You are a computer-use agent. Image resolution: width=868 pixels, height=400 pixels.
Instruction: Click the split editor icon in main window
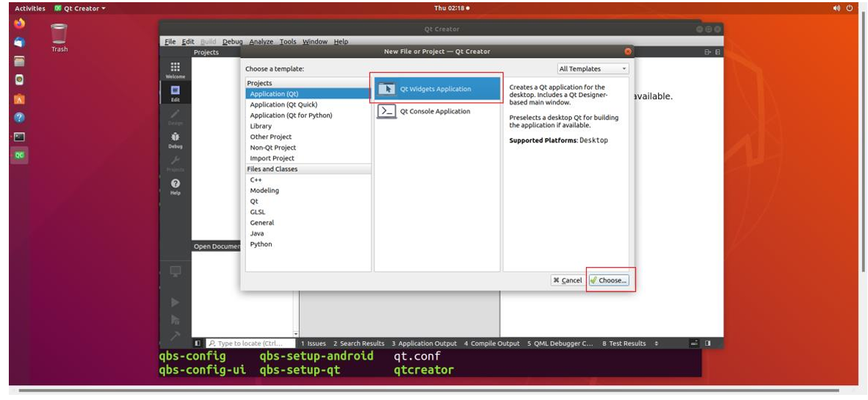pos(707,52)
